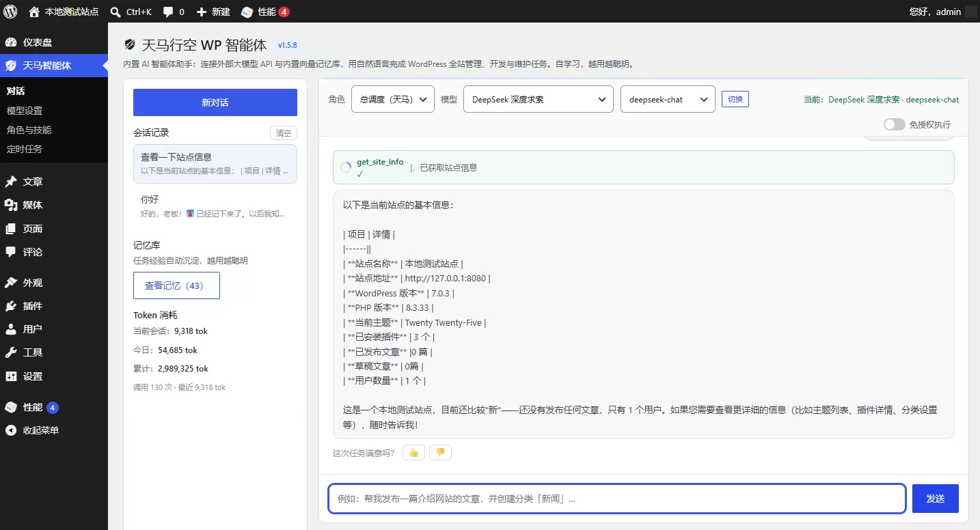Open the 插件 menu label in sidebar

point(33,306)
